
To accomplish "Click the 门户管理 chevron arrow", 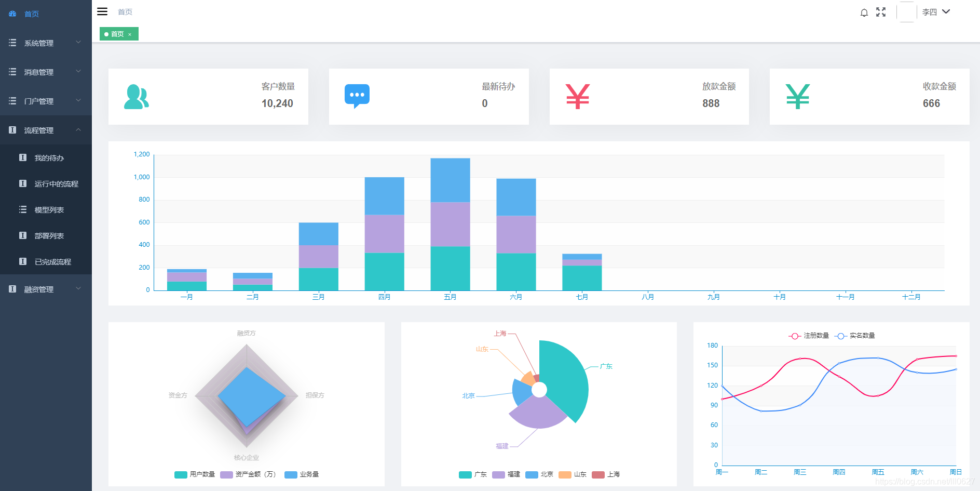I will pos(78,100).
